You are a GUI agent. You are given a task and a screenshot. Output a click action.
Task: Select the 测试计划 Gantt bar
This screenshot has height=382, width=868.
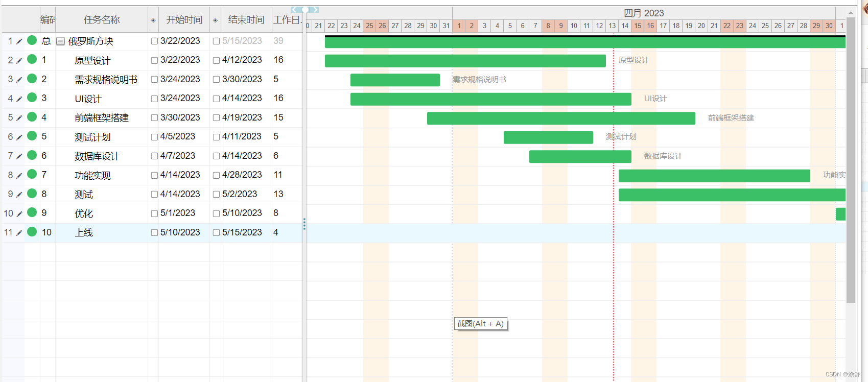[548, 137]
